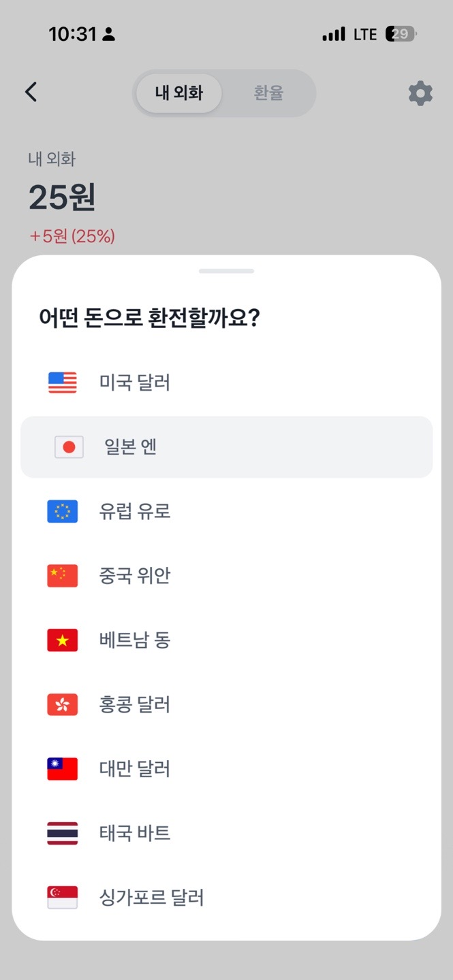Open settings via the gear icon

click(x=420, y=93)
